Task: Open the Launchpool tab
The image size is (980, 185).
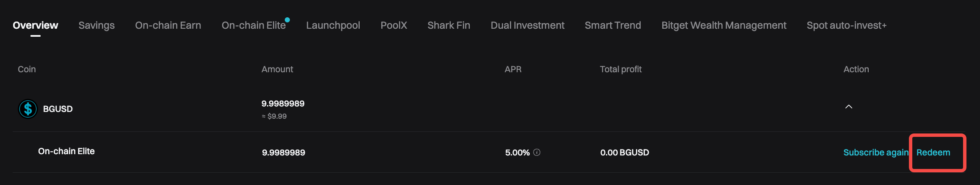Action: (333, 25)
